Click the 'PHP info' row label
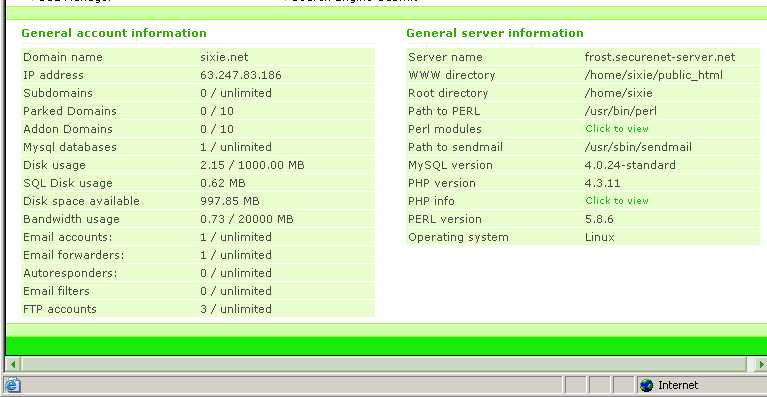This screenshot has width=767, height=397. coord(431,201)
